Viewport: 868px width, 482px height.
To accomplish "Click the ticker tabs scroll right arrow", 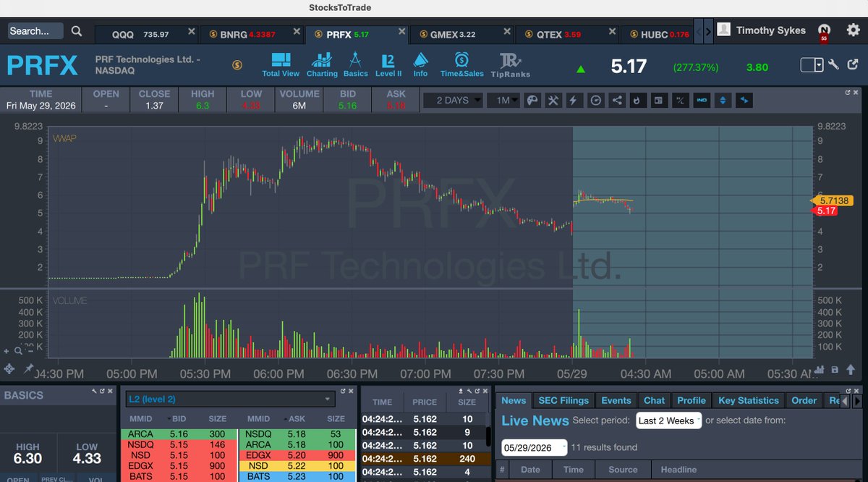I will click(x=708, y=32).
